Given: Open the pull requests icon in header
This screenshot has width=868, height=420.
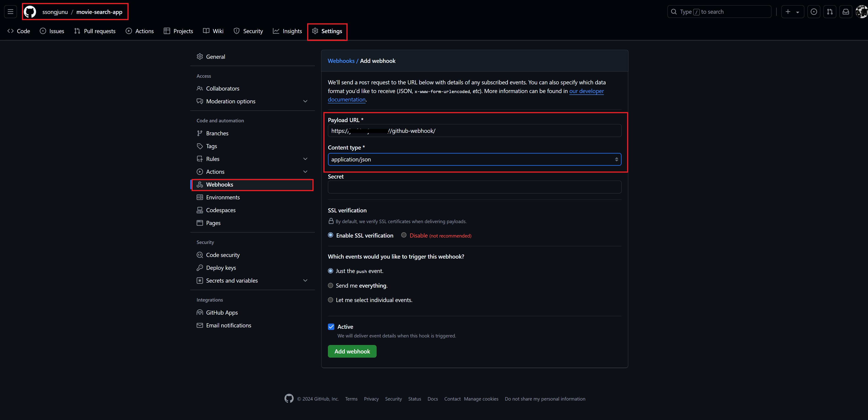Looking at the screenshot, I should (830, 12).
